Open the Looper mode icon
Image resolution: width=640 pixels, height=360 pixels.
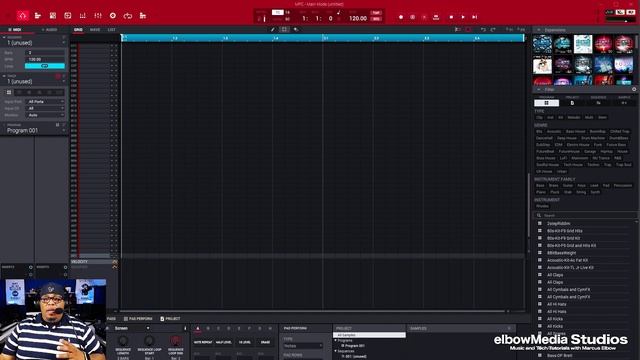click(128, 16)
